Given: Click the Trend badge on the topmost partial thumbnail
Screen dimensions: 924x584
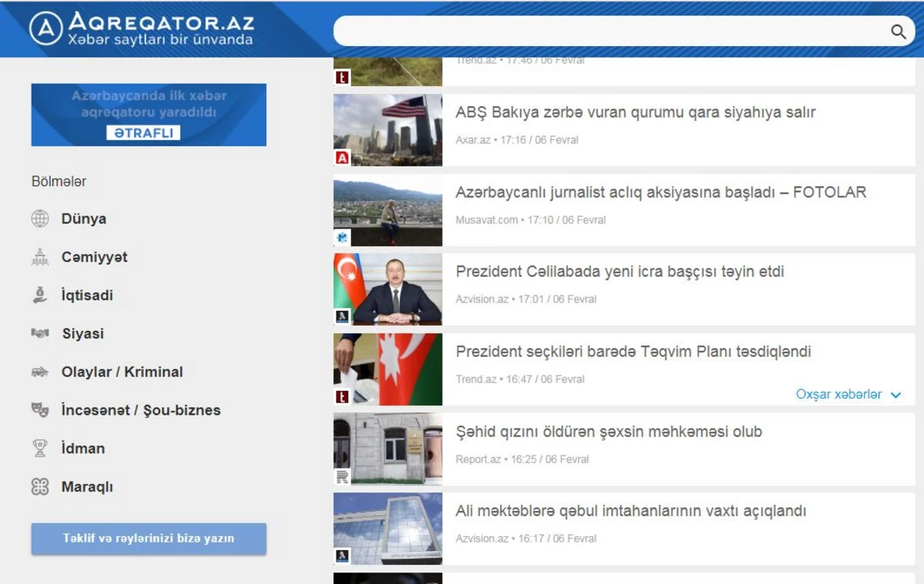Looking at the screenshot, I should click(x=342, y=78).
